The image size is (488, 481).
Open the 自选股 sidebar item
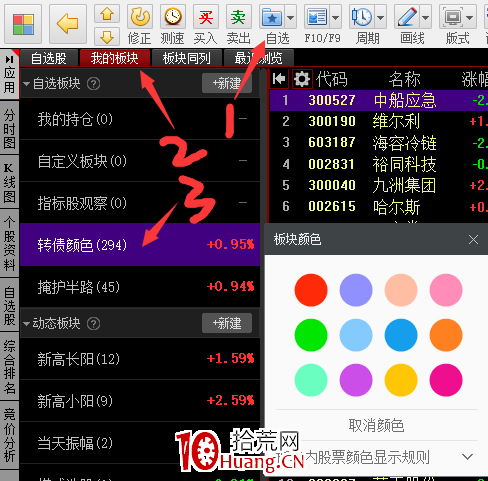pyautogui.click(x=9, y=306)
